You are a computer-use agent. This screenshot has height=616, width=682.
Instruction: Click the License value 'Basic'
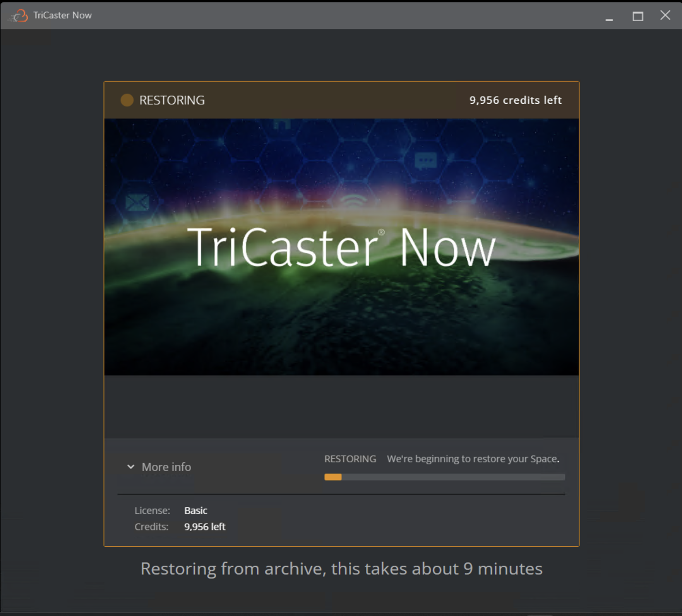pos(196,511)
